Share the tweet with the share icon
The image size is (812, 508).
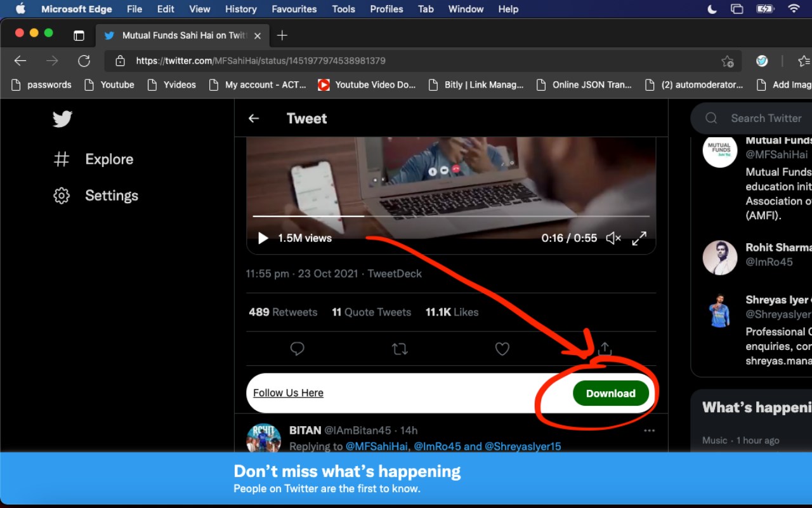point(605,348)
